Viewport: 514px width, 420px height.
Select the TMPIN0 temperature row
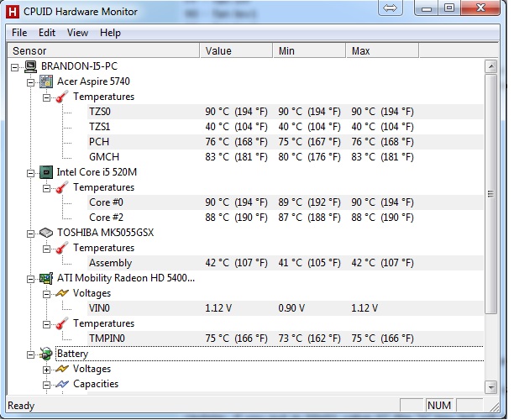click(x=286, y=339)
